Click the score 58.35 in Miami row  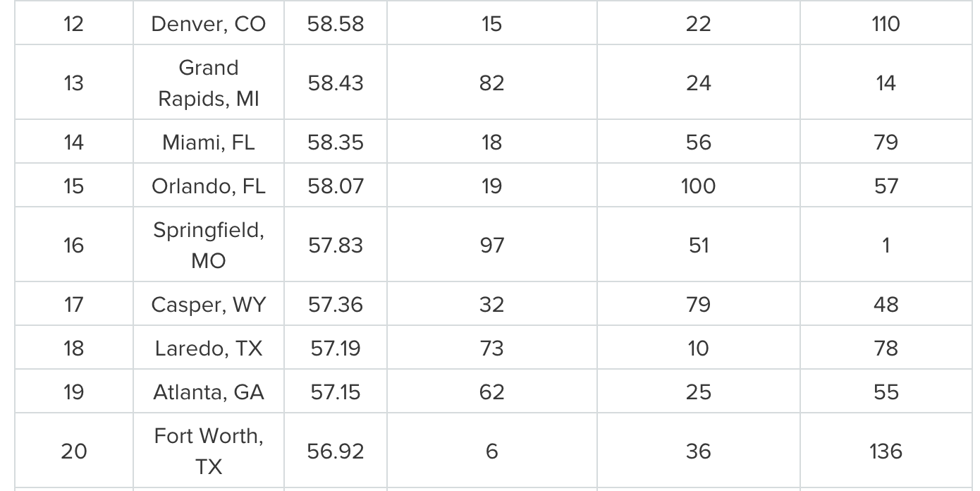336,143
